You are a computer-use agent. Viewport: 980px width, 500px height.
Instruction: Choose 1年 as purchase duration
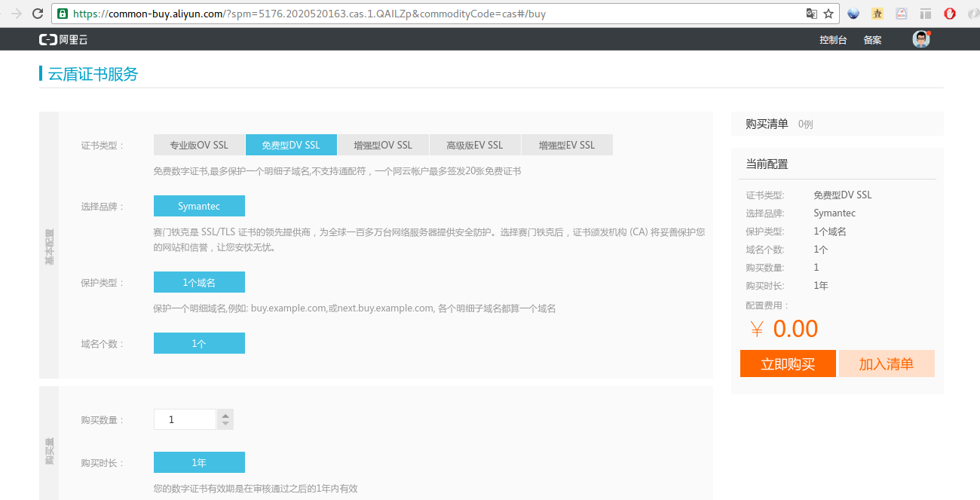(199, 462)
